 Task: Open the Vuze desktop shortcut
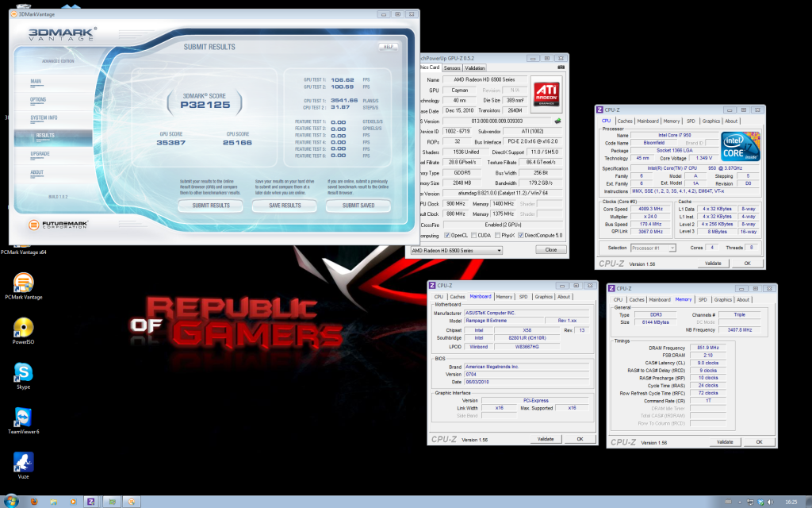(x=23, y=465)
